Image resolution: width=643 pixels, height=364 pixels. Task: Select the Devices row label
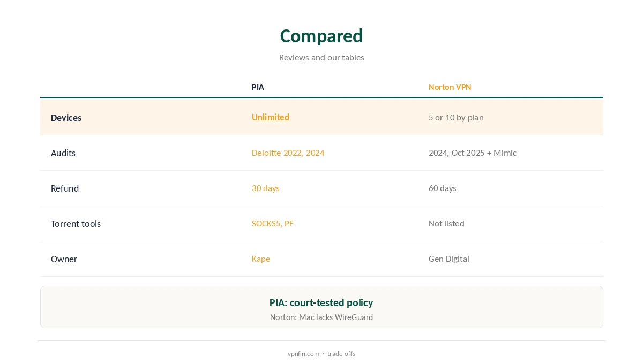click(x=66, y=117)
